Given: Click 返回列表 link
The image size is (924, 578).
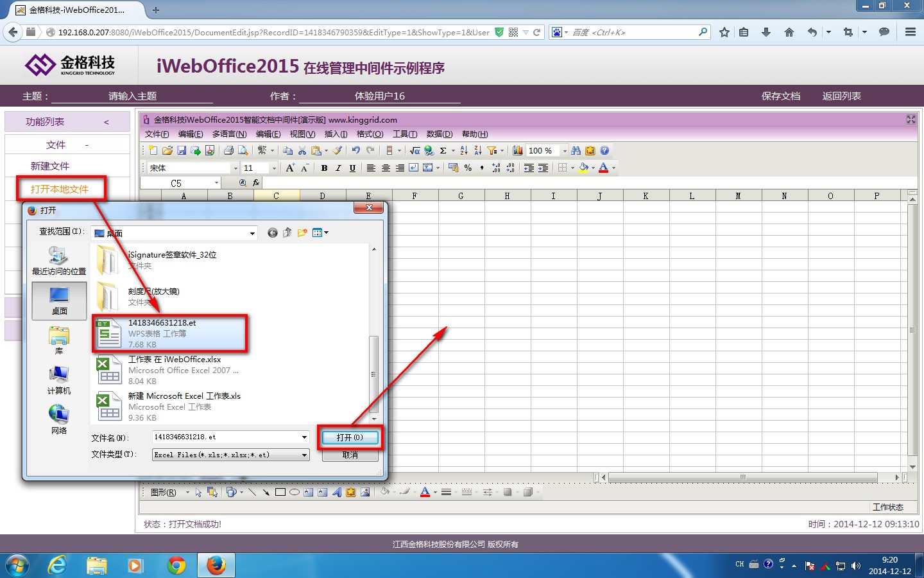Looking at the screenshot, I should 842,96.
